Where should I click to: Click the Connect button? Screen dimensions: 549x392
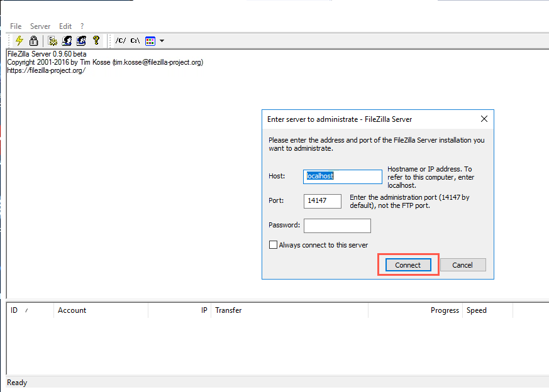(408, 265)
